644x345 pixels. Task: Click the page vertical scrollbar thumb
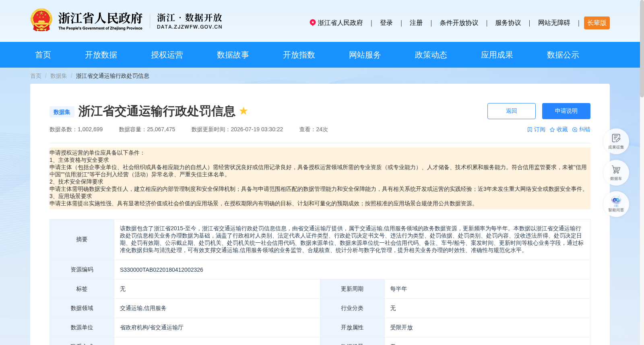(642, 48)
